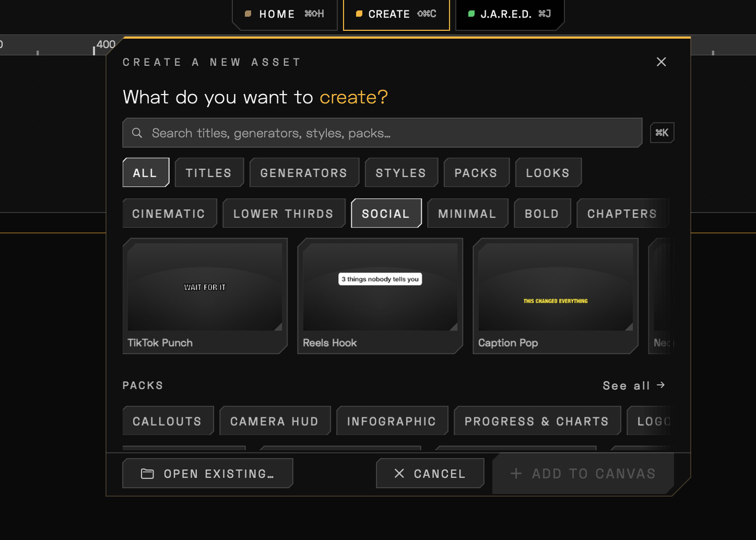Open the CALLOUTS pack

point(168,420)
